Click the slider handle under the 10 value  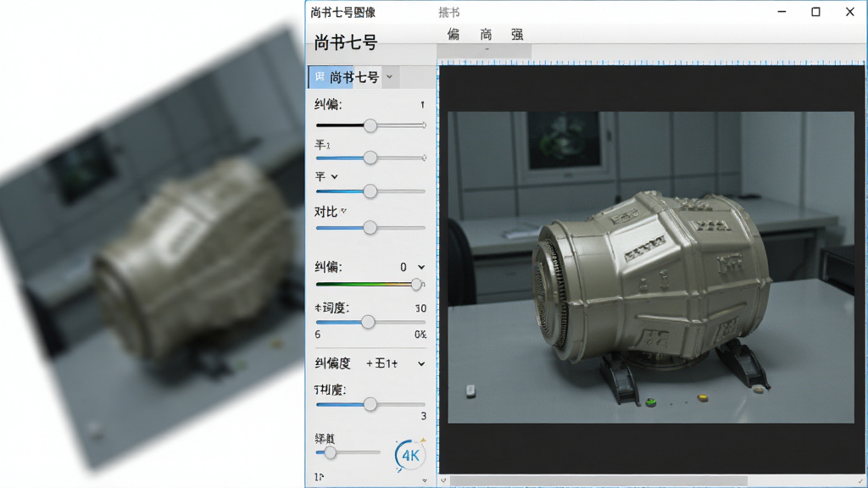coord(368,322)
